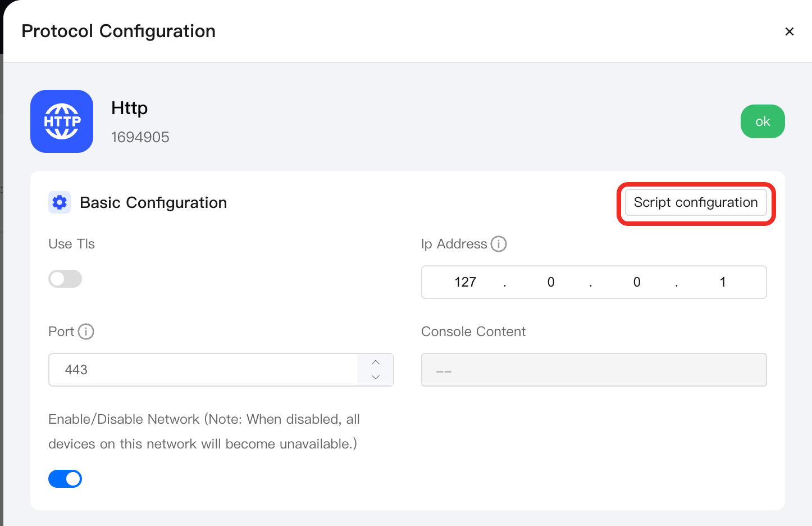Click the Http protocol name heading
Image resolution: width=812 pixels, height=526 pixels.
click(x=130, y=108)
